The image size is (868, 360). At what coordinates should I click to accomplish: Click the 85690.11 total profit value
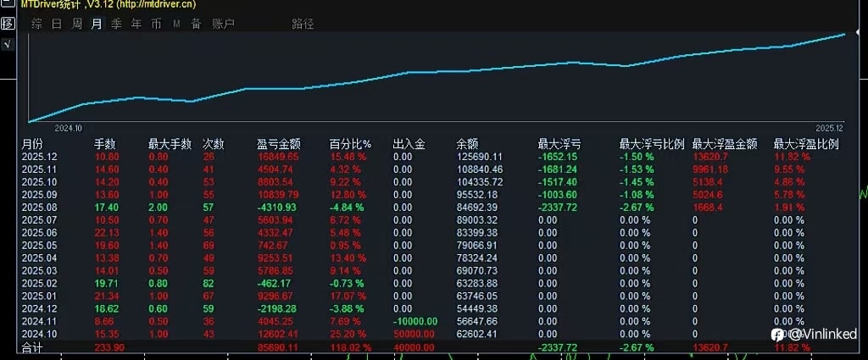tap(278, 347)
